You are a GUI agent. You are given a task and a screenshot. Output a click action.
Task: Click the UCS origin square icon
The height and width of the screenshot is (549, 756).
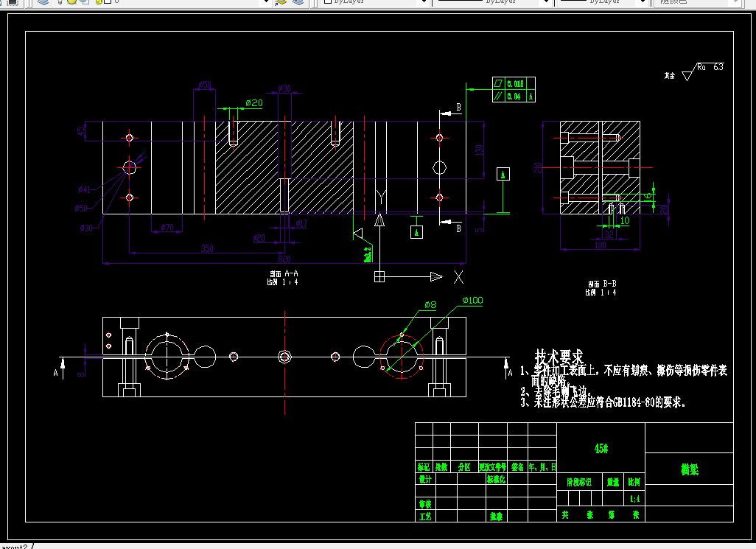coord(379,276)
